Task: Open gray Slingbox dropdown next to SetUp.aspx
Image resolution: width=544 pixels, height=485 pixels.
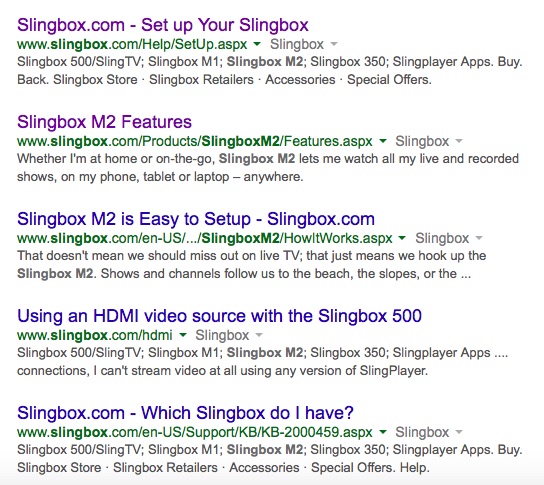Action: click(x=304, y=44)
